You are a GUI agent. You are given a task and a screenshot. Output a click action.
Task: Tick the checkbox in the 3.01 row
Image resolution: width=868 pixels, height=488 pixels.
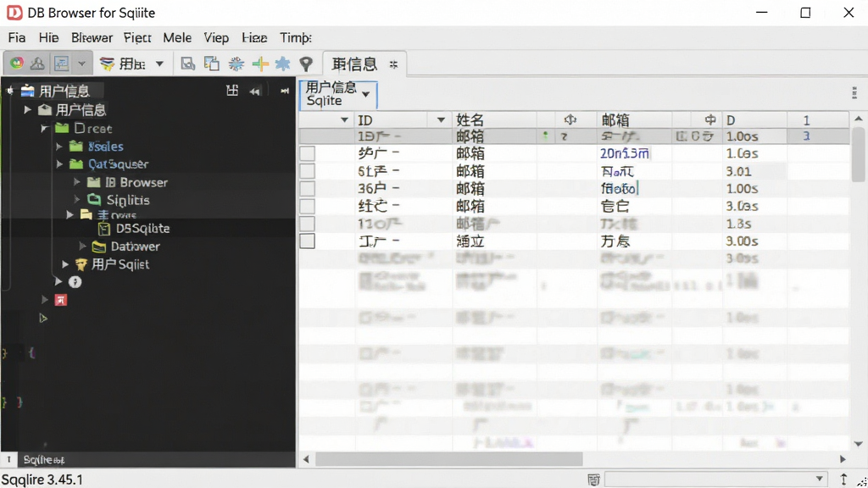pos(307,171)
